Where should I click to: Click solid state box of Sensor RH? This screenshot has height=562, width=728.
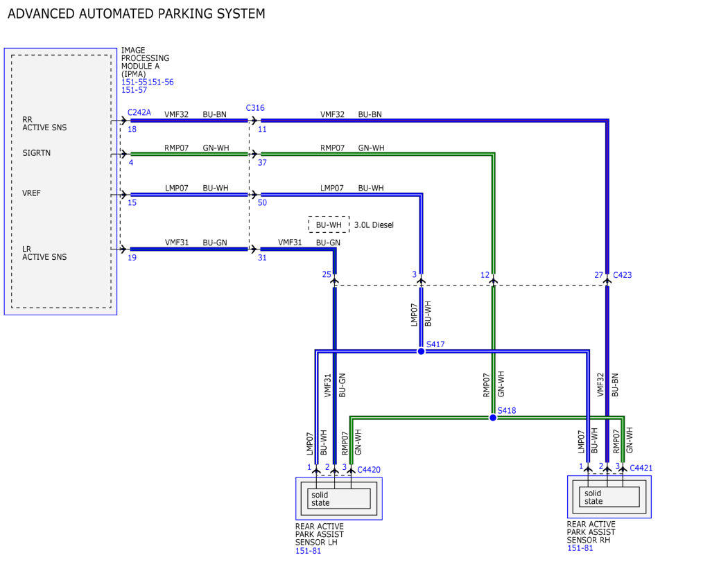point(609,497)
